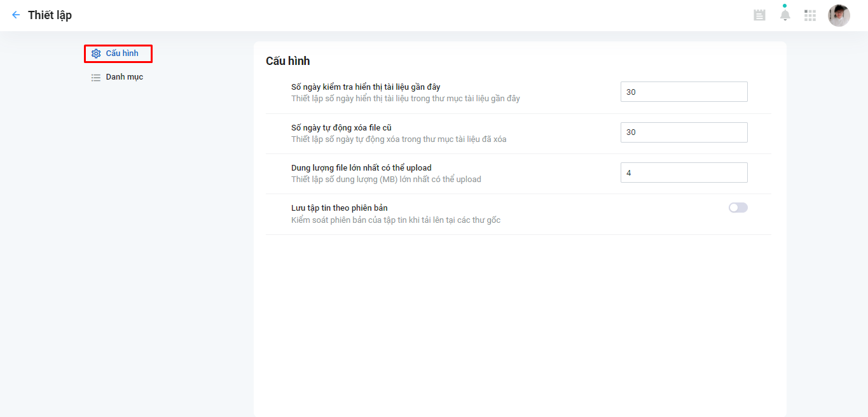Click description Thiết lập số dung lượng (MB) lớn nhất
868x417 pixels.
386,180
